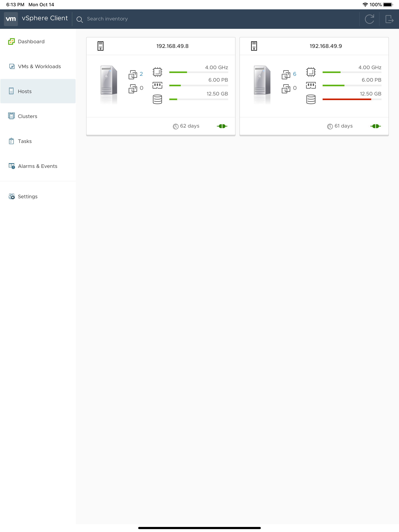Click the logout icon in header
The height and width of the screenshot is (532, 399).
tap(389, 19)
